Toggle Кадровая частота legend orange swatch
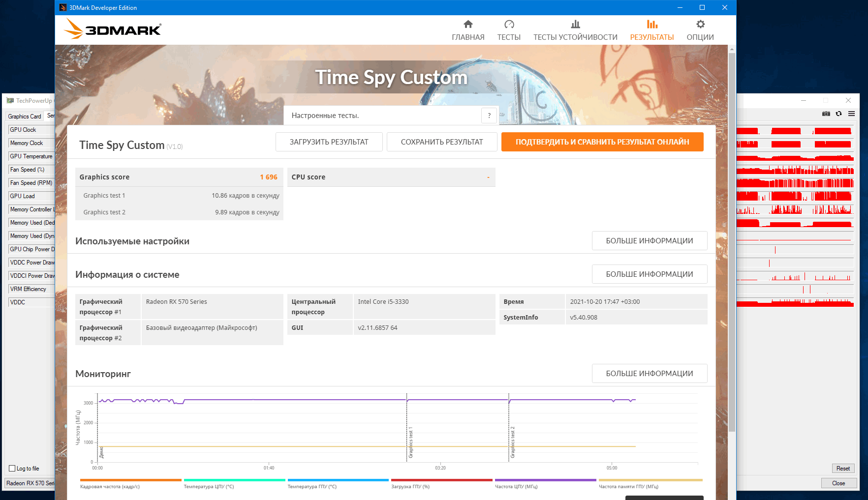Screen dimensions: 868x500 (x=131, y=480)
